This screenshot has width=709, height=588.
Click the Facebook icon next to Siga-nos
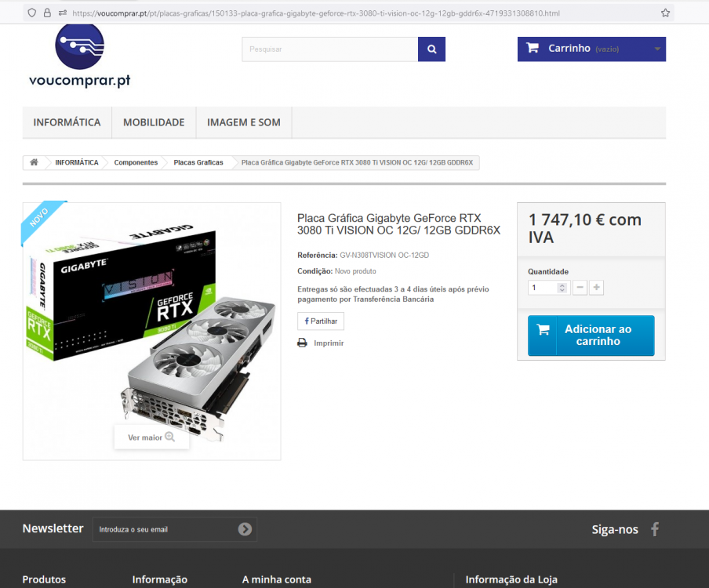click(655, 529)
